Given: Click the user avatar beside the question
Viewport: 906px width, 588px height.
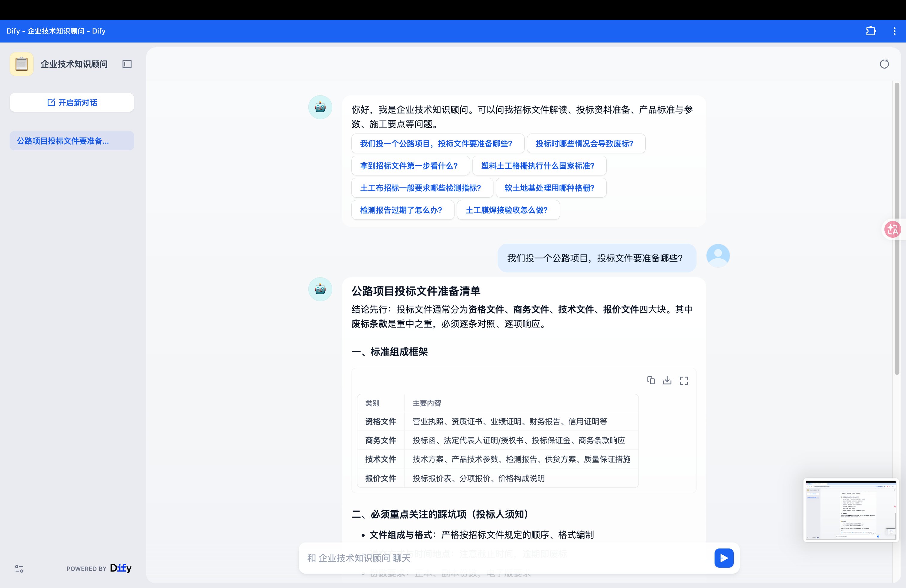Looking at the screenshot, I should (x=718, y=256).
